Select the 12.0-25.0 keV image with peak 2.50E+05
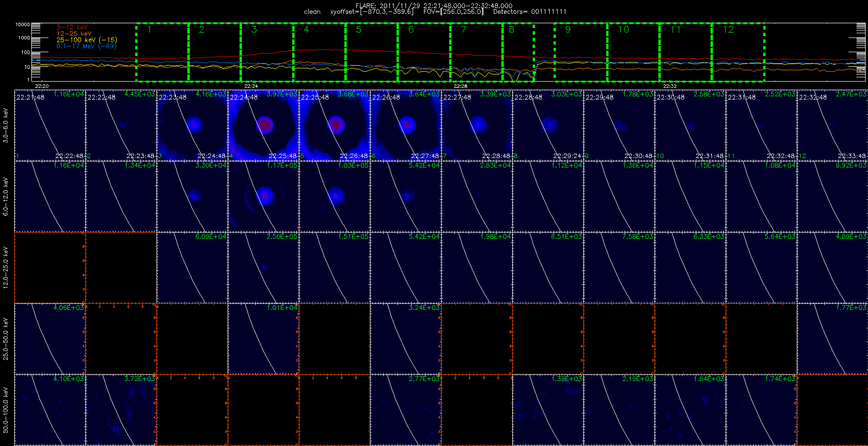This screenshot has height=446, width=868. point(264,268)
